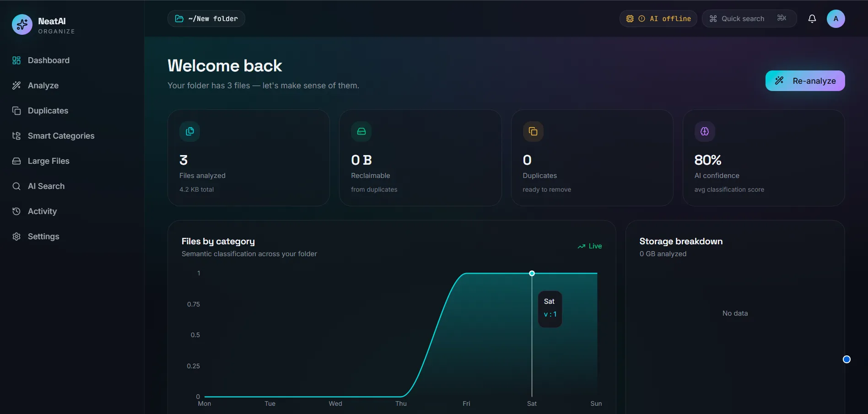Click the AI Search magnifier icon
This screenshot has height=414, width=868.
point(16,186)
